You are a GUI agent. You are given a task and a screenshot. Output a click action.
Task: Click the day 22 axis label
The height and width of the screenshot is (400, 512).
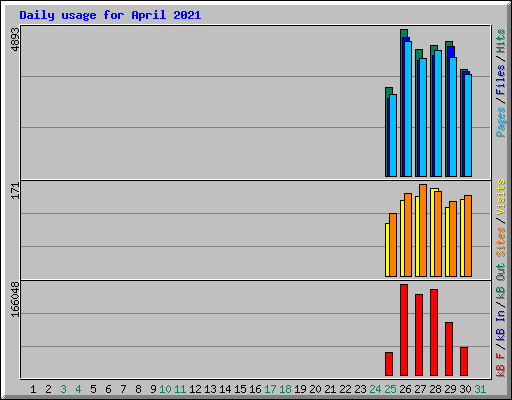coord(345,389)
